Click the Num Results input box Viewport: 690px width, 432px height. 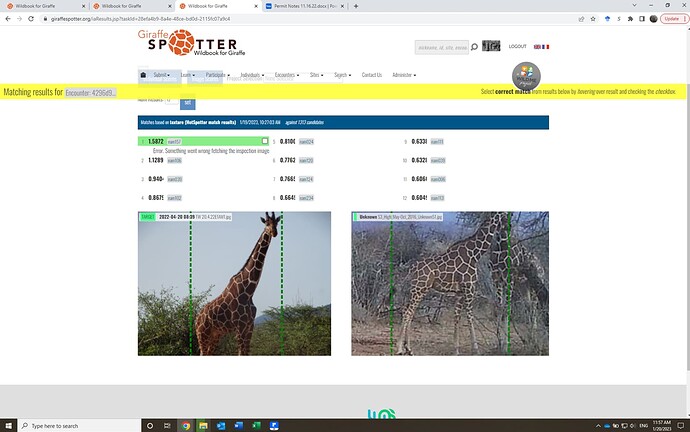click(x=172, y=100)
